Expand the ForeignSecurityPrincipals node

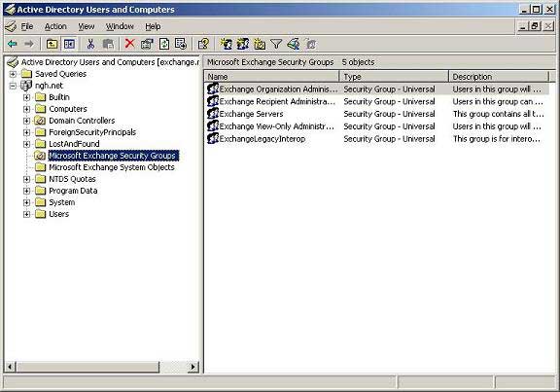click(x=26, y=132)
